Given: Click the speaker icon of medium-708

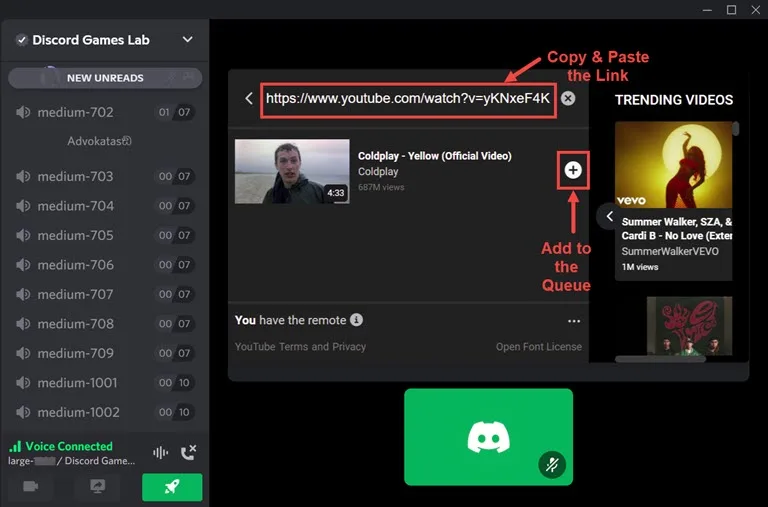Looking at the screenshot, I should 23,324.
